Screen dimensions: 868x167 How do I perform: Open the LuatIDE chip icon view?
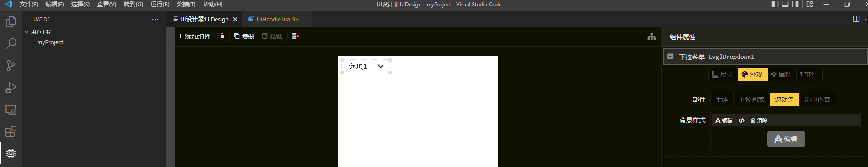click(11, 153)
